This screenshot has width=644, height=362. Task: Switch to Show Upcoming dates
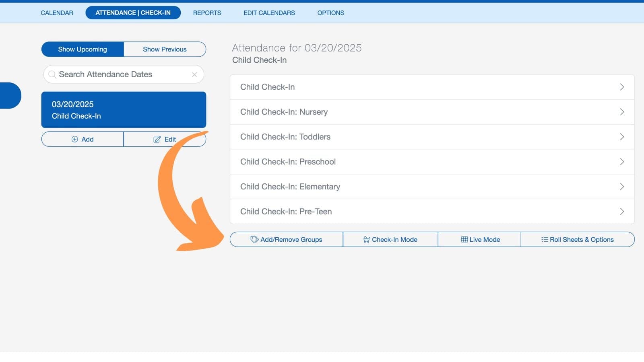83,49
